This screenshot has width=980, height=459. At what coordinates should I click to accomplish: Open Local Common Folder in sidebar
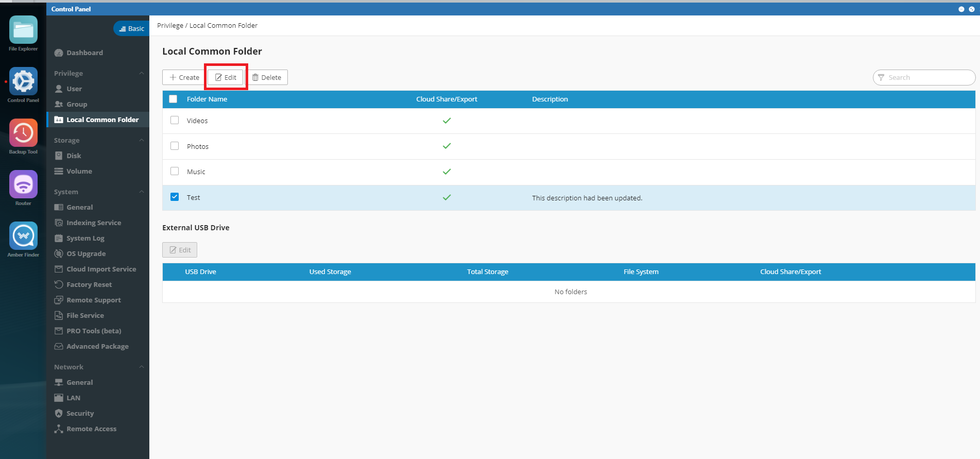(x=98, y=120)
